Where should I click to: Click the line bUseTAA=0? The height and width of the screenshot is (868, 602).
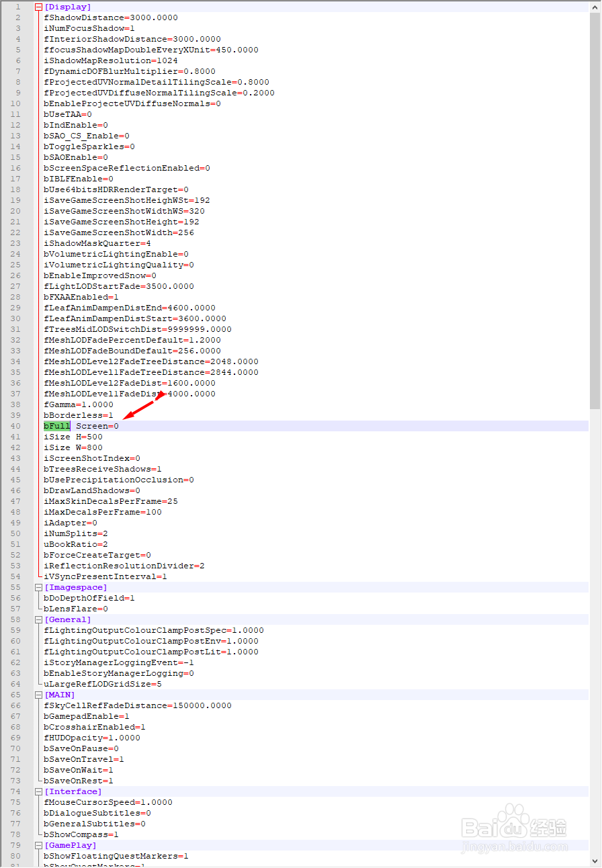(x=68, y=114)
